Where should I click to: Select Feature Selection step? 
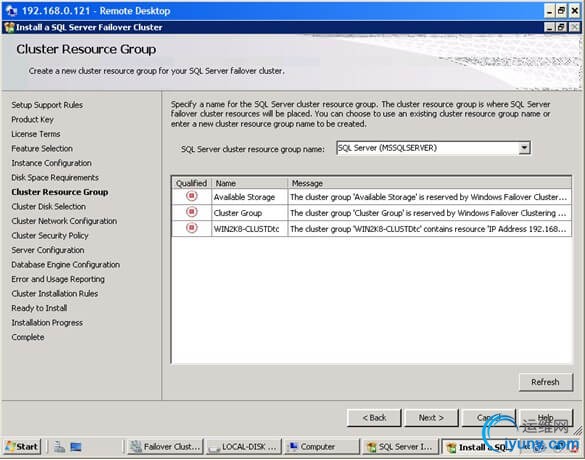click(x=42, y=148)
